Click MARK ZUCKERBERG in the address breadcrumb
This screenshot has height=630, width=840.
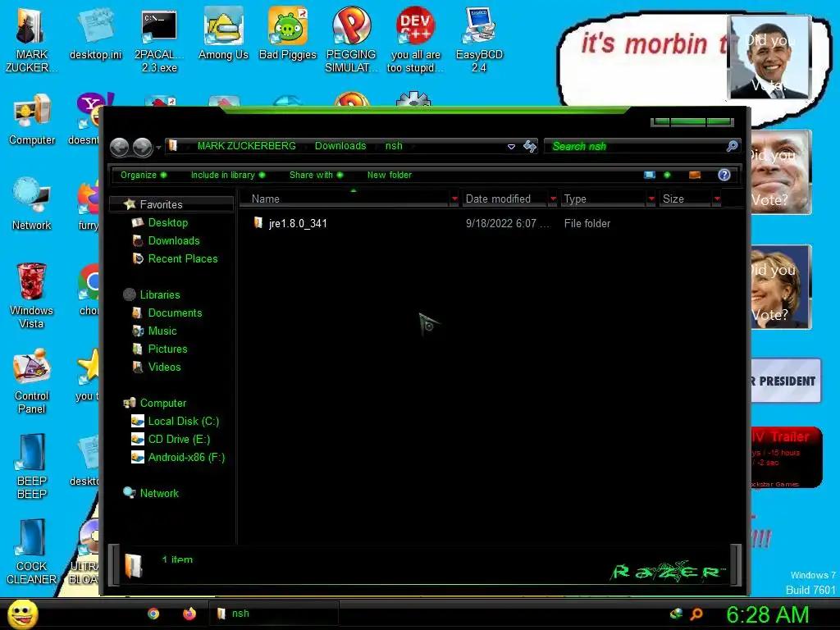point(246,146)
